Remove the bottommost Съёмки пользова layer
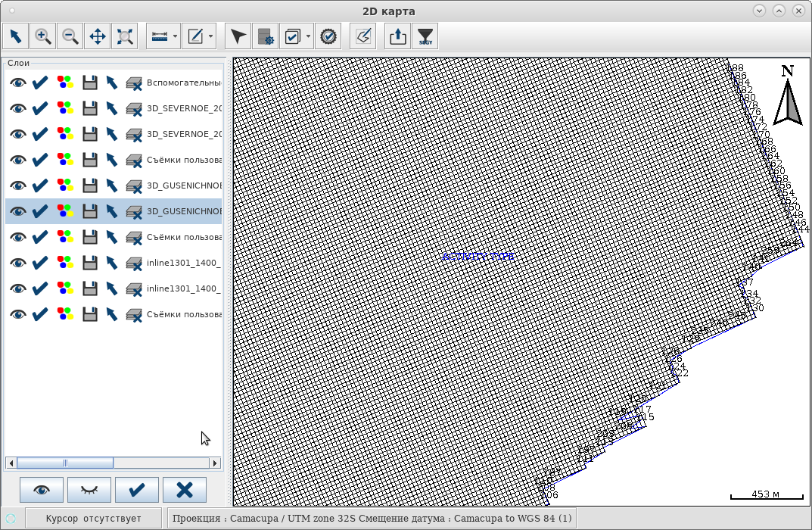812x530 pixels. tap(134, 315)
